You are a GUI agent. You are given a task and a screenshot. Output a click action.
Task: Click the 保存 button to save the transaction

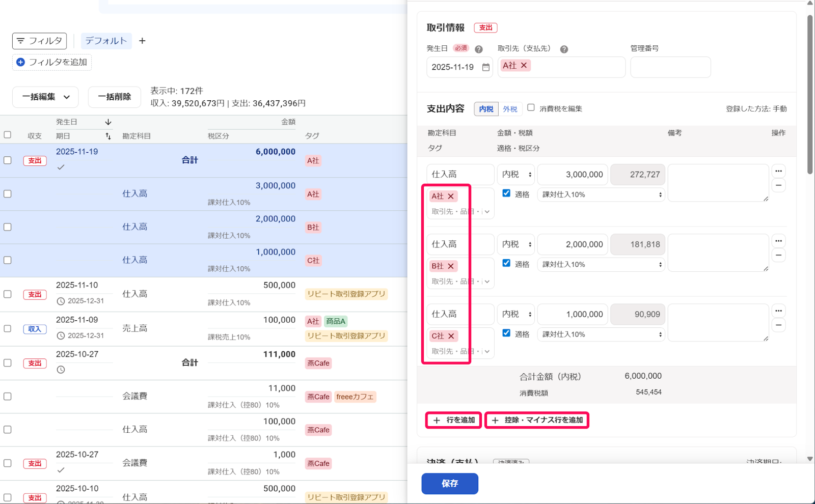(x=449, y=484)
